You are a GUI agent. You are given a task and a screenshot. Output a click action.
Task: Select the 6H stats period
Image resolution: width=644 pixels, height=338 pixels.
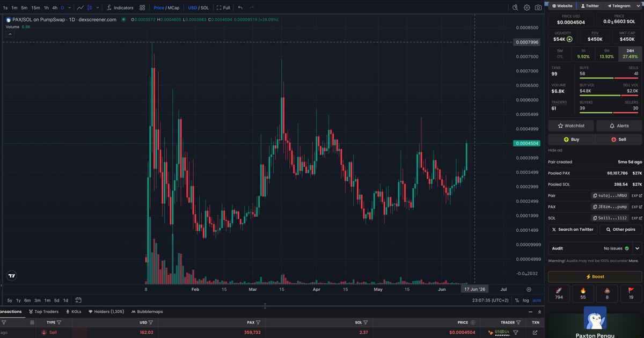coord(606,54)
